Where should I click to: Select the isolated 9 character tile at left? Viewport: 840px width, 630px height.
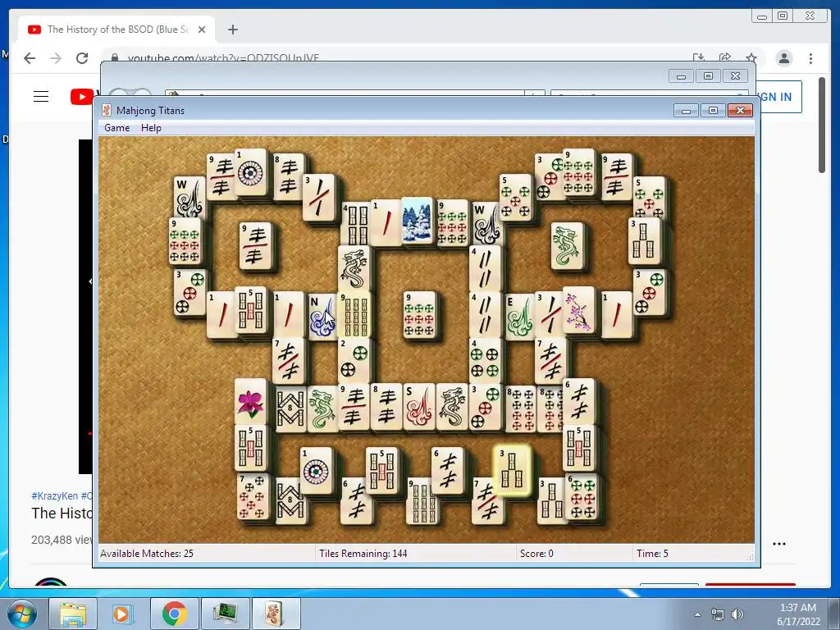[x=256, y=246]
